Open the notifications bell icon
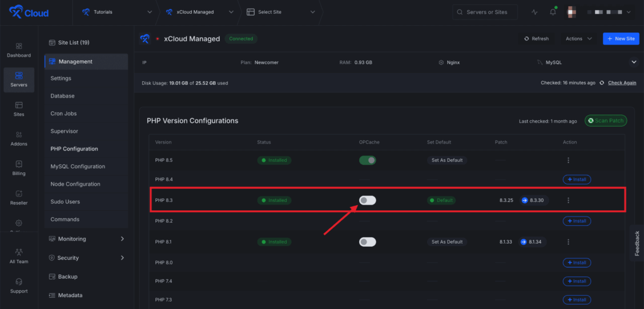 click(x=553, y=12)
